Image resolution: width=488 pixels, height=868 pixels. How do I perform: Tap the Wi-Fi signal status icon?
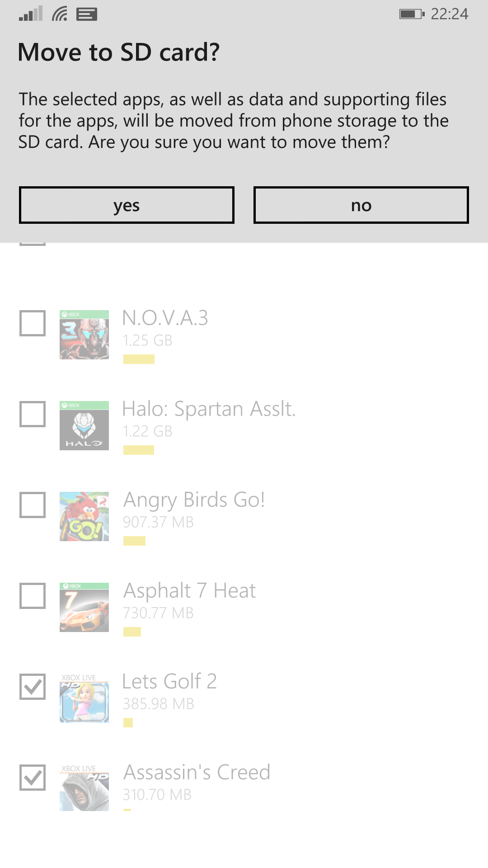[x=60, y=14]
